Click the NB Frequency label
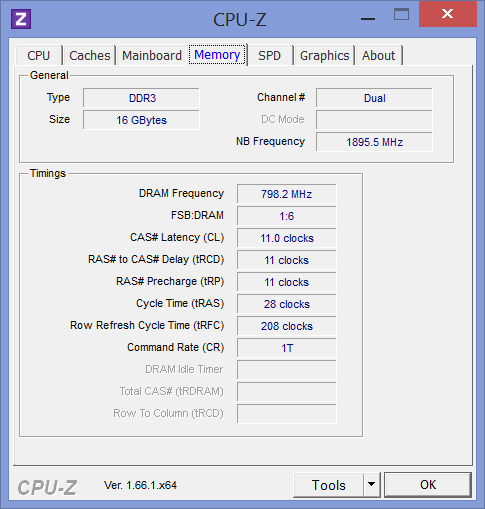The width and height of the screenshot is (485, 509). (x=270, y=141)
